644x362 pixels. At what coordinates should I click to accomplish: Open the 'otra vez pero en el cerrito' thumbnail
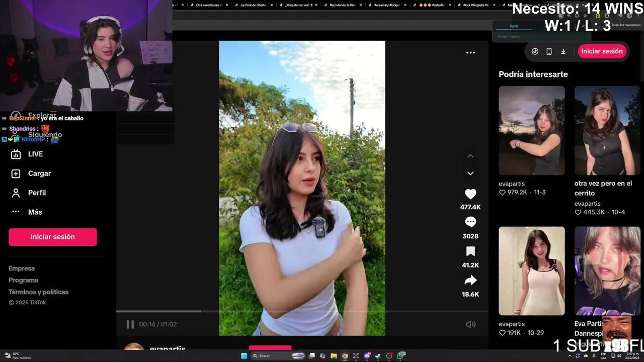(607, 130)
